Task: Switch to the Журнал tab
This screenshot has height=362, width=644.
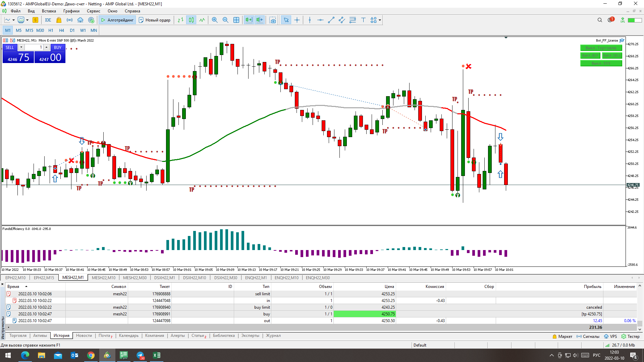Action: pos(273,336)
